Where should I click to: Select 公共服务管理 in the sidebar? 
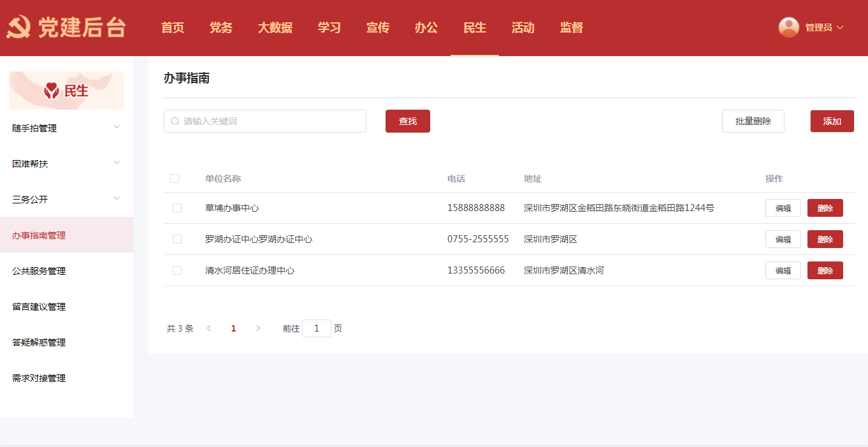tap(39, 271)
